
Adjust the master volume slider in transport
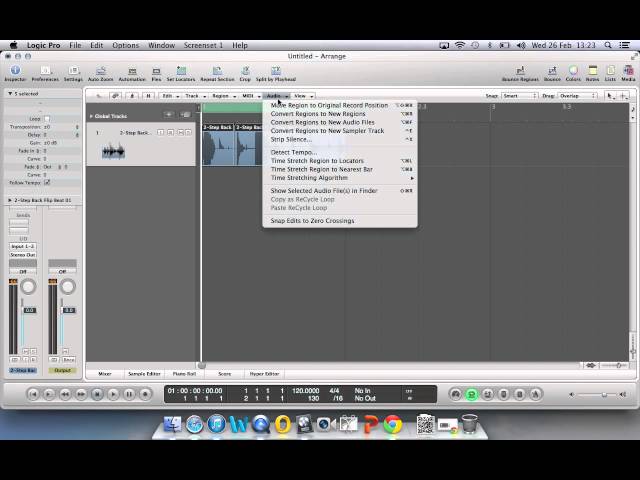[604, 395]
